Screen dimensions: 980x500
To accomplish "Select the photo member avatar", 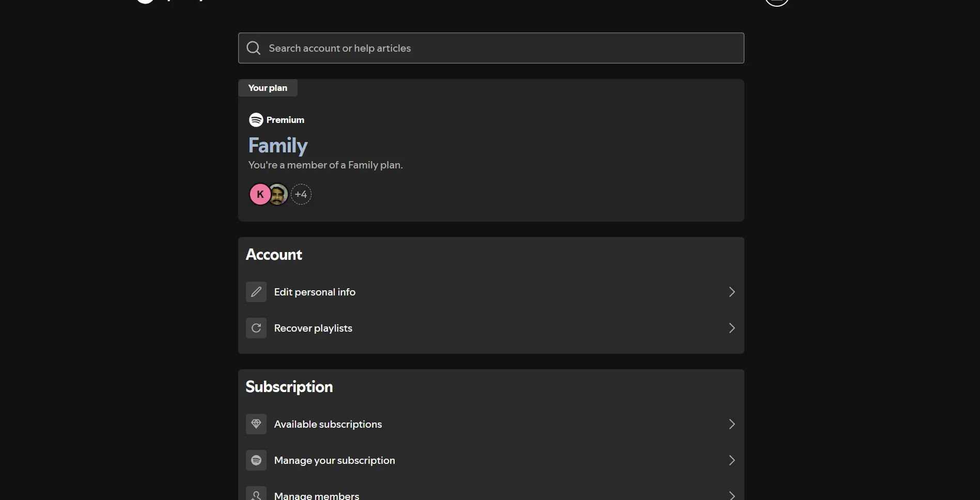I will click(278, 194).
